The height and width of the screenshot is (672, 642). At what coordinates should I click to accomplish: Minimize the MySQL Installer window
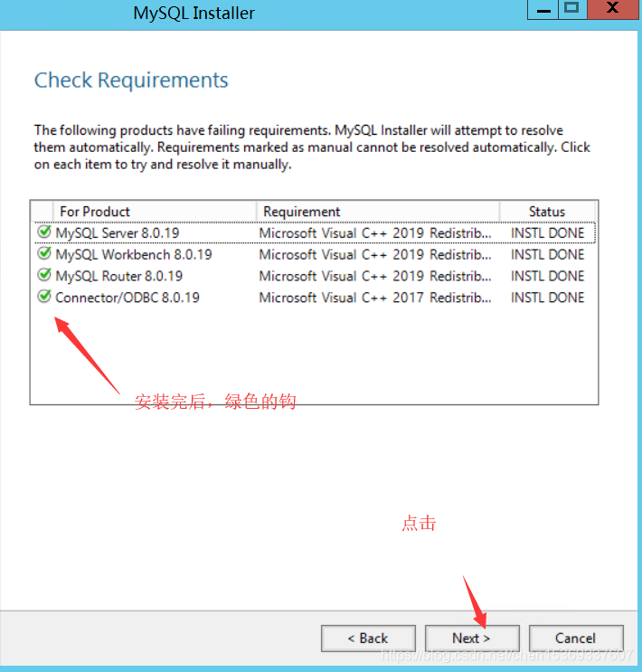(543, 9)
